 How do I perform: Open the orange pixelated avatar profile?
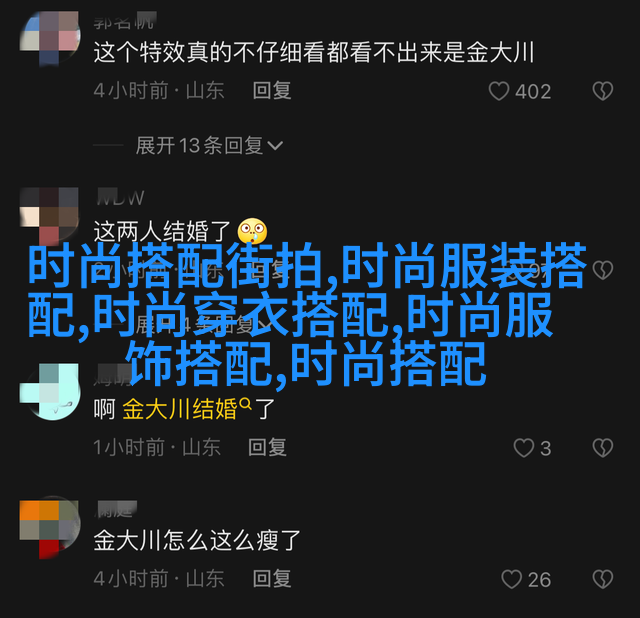pos(50,529)
